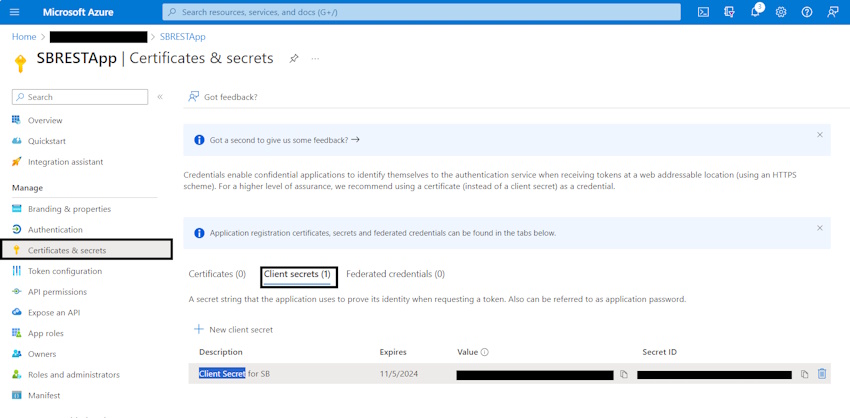Screen dimensions: 850x418
Task: Copy the Secret ID to the clipboard
Action: click(804, 374)
